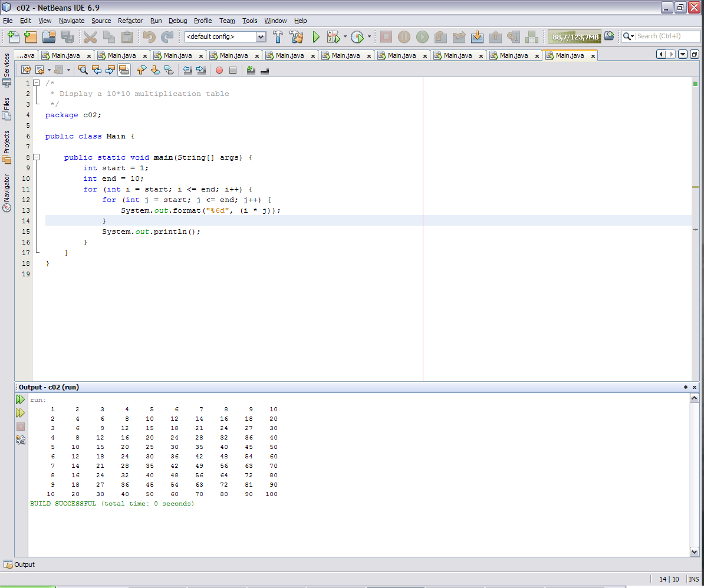This screenshot has height=588, width=704.
Task: Click the Step Out icon
Action: (x=495, y=37)
